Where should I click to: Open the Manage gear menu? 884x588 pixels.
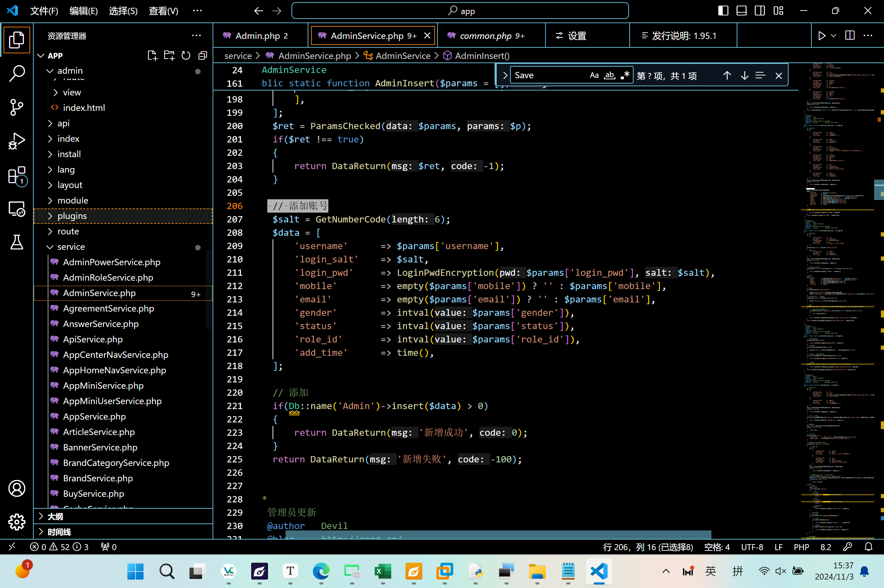coord(16,522)
